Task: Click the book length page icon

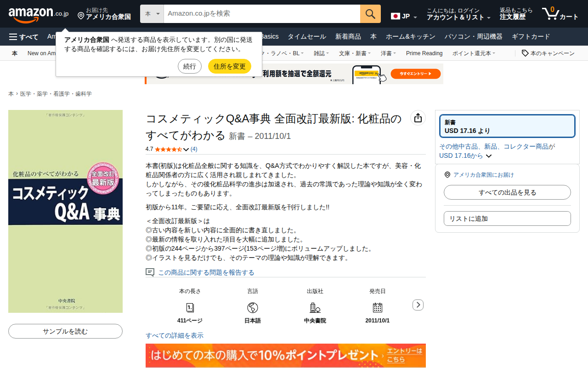Action: pos(190,308)
